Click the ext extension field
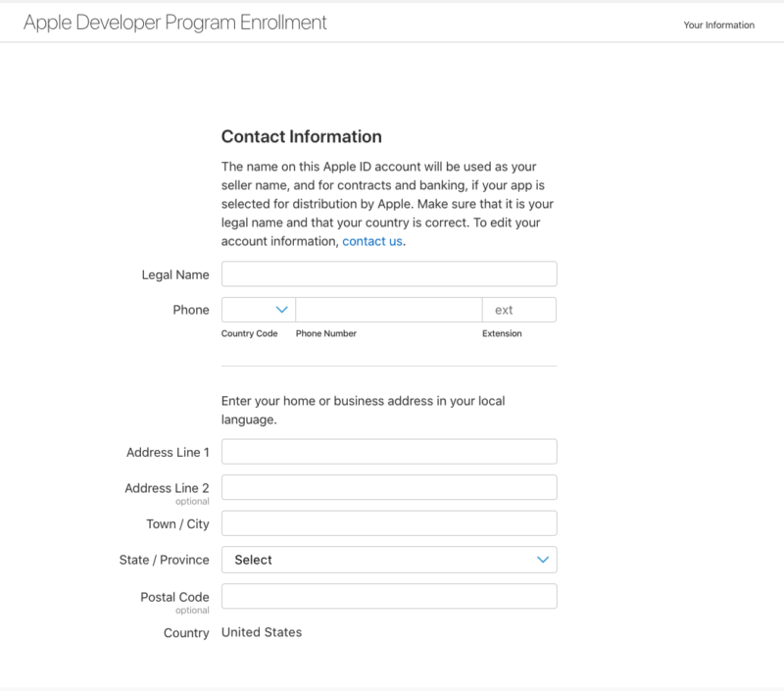This screenshot has width=784, height=691. coord(519,309)
